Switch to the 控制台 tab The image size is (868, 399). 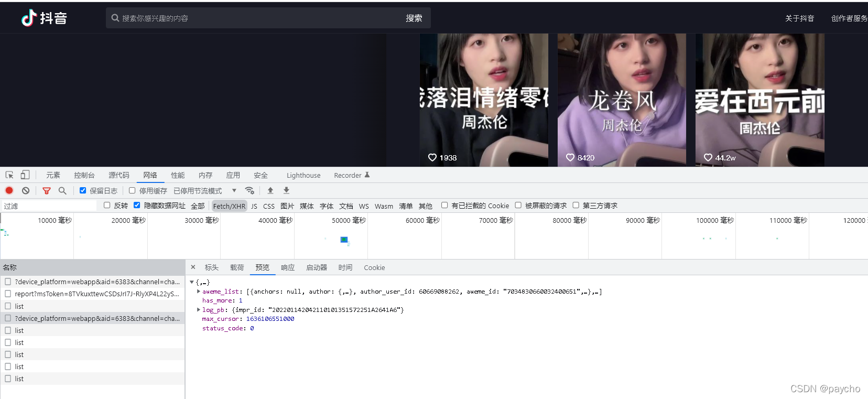click(x=84, y=175)
